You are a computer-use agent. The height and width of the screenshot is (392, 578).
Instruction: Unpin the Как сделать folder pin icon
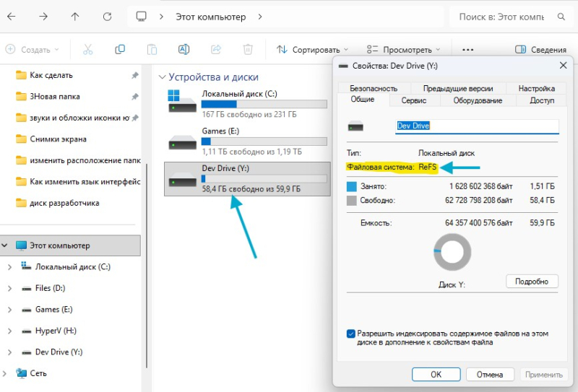pyautogui.click(x=135, y=75)
